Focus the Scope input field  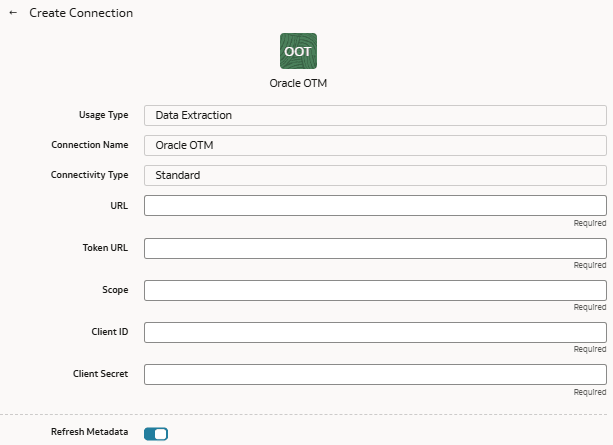tap(375, 290)
